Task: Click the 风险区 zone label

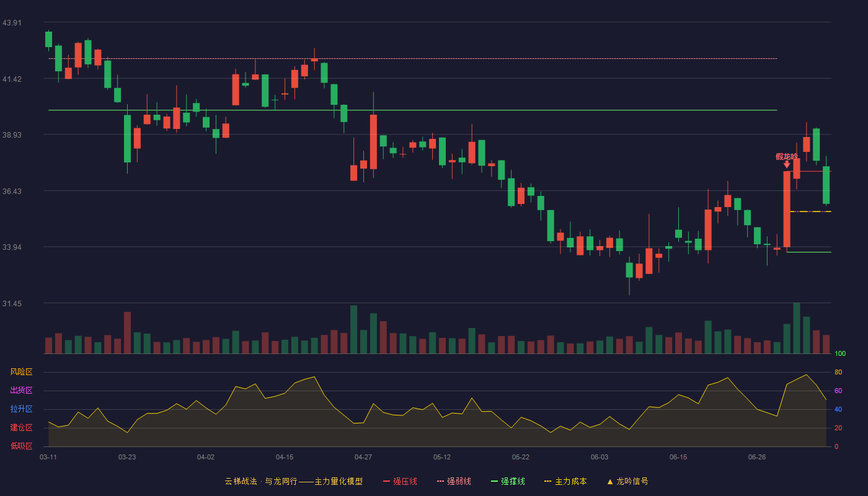Action: 21,372
